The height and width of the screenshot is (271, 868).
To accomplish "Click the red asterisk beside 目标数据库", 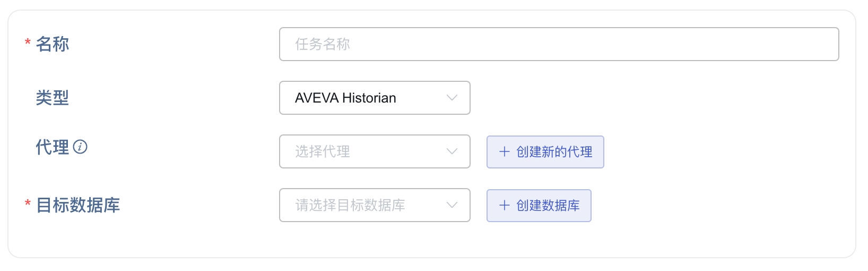I will 28,204.
